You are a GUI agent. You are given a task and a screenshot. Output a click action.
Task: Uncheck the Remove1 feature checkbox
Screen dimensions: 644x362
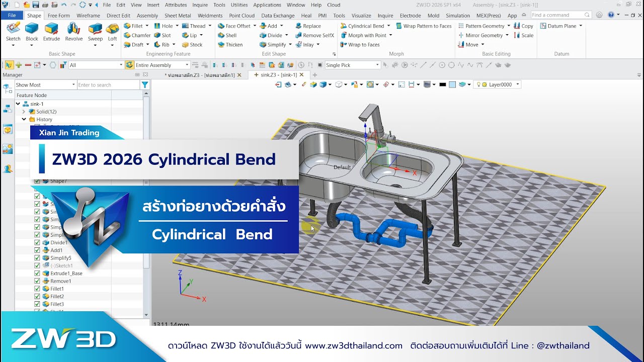37,281
